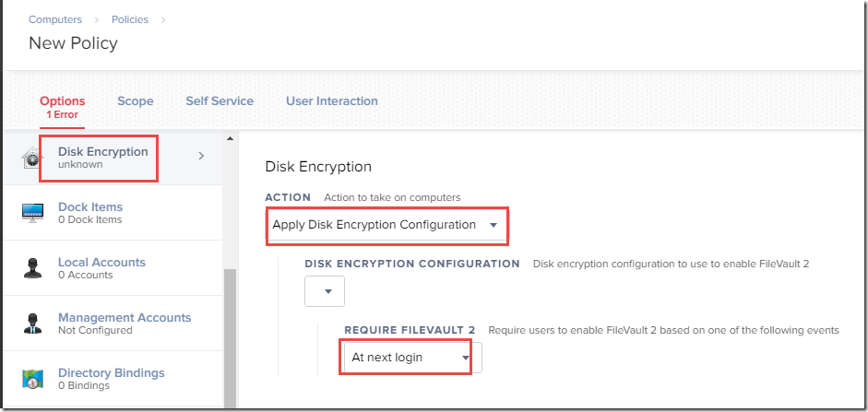This screenshot has height=412, width=868.
Task: Switch to the Self Service tab
Action: click(x=220, y=101)
